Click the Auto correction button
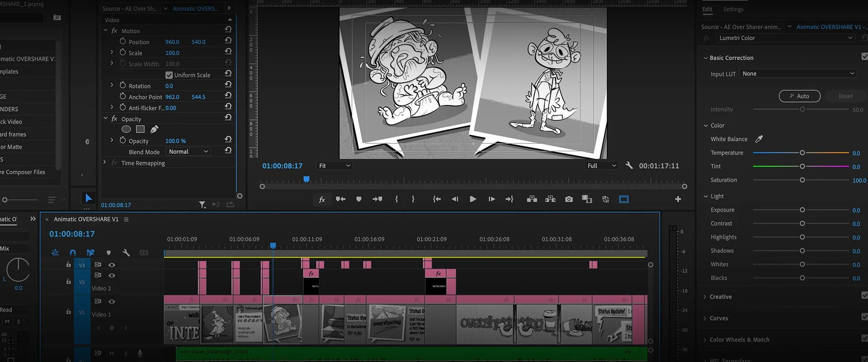This screenshot has width=868, height=362. [799, 96]
